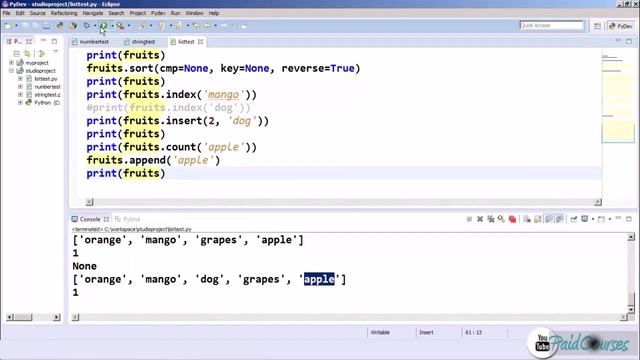Open the Run menu

coord(176,13)
